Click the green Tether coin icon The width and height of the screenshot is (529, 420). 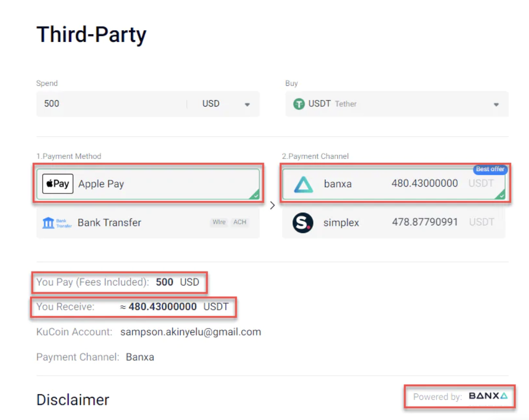click(299, 104)
